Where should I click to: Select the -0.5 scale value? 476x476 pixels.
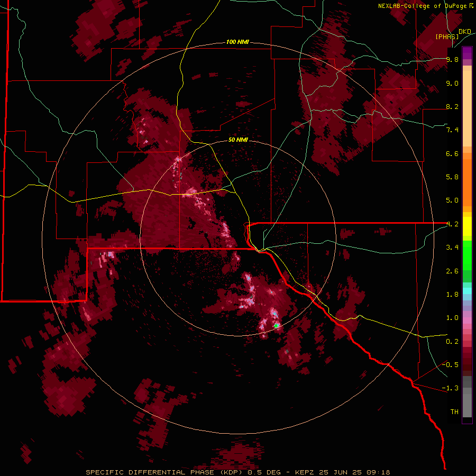pos(451,365)
